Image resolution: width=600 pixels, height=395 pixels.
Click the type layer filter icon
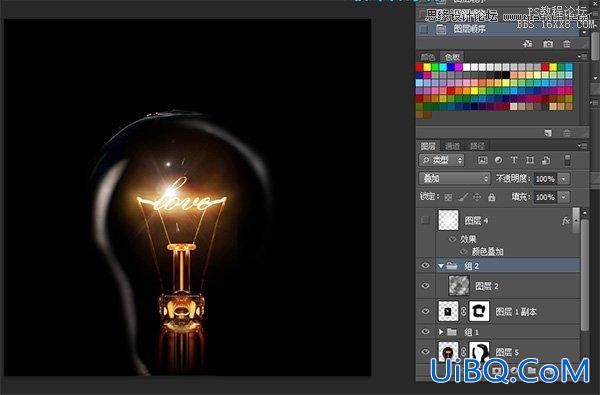click(514, 160)
